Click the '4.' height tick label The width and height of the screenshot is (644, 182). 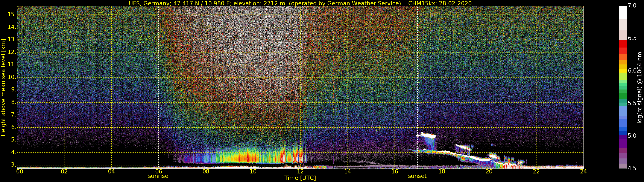point(13,152)
